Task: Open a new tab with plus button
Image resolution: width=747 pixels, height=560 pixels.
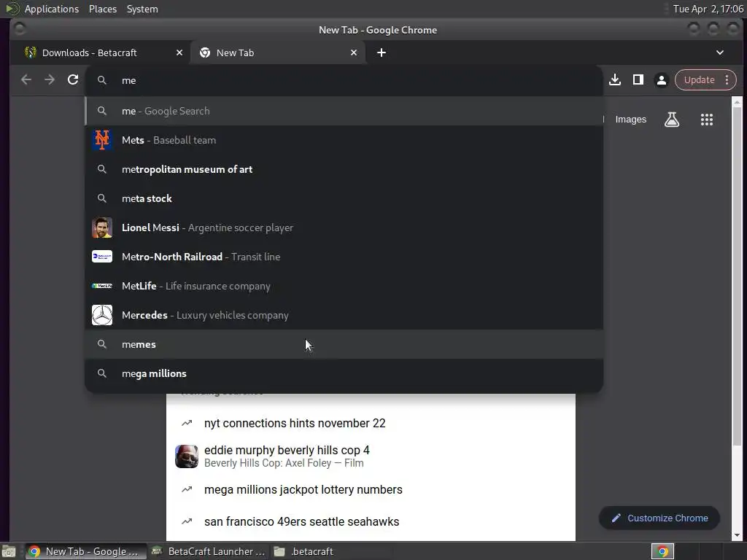Action: click(x=381, y=52)
